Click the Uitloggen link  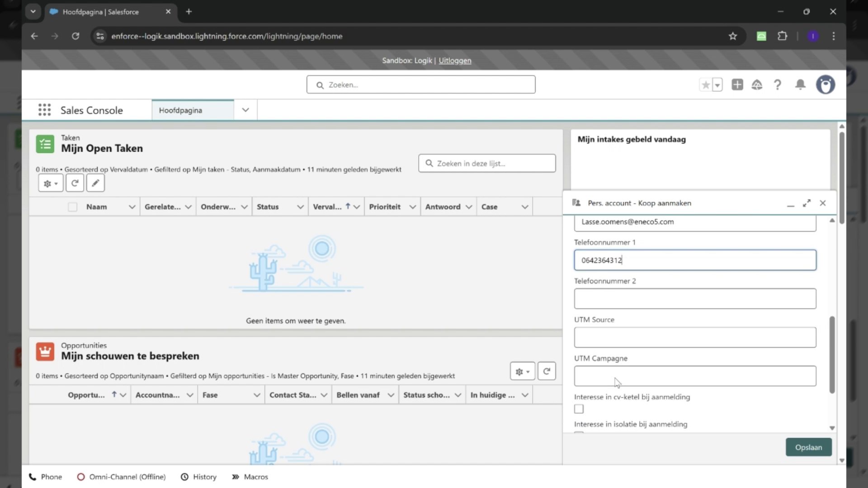coord(455,61)
